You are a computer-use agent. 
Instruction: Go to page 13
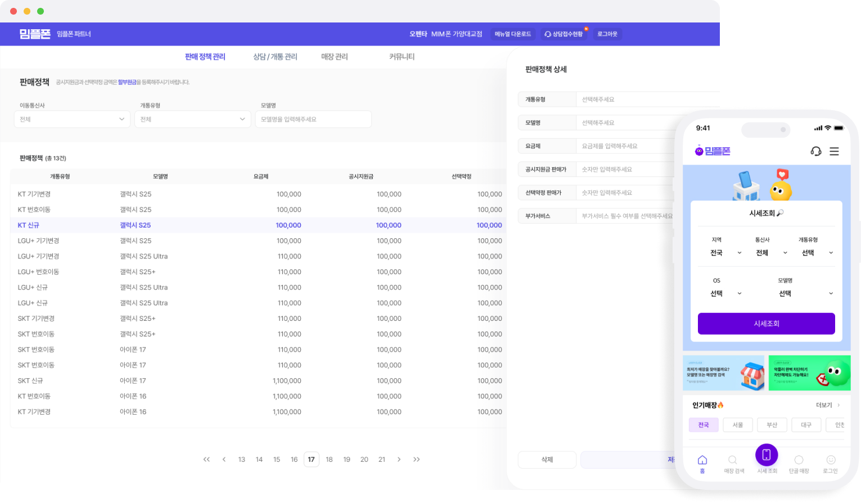pyautogui.click(x=242, y=460)
